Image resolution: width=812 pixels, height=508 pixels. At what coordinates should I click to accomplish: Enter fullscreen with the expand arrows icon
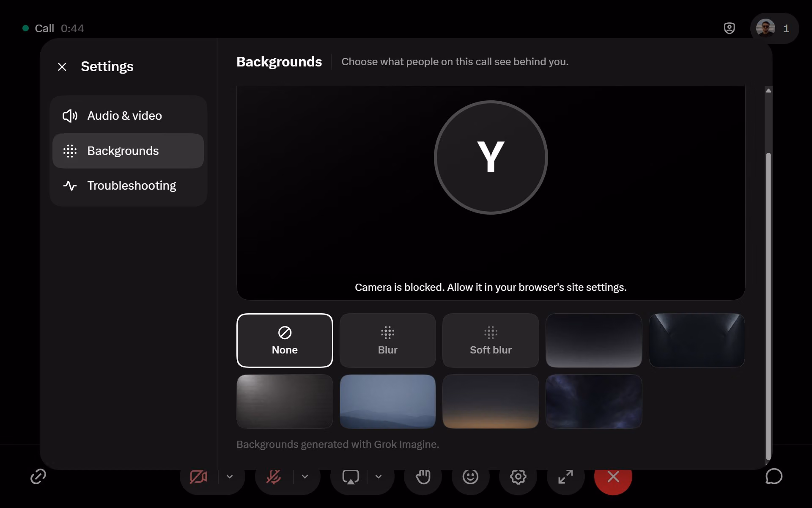pos(565,477)
